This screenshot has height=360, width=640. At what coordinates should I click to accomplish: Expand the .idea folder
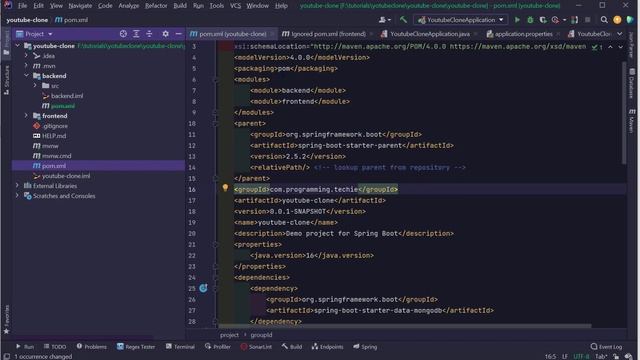[x=27, y=56]
